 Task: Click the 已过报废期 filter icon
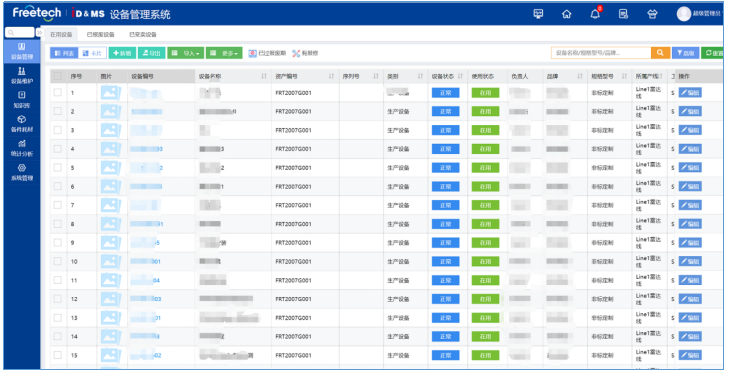click(253, 53)
